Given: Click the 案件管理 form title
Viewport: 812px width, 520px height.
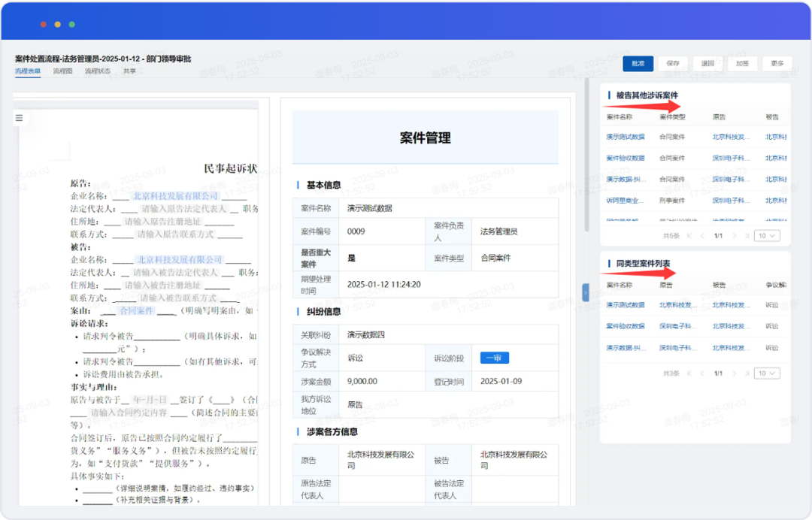Looking at the screenshot, I should 425,138.
